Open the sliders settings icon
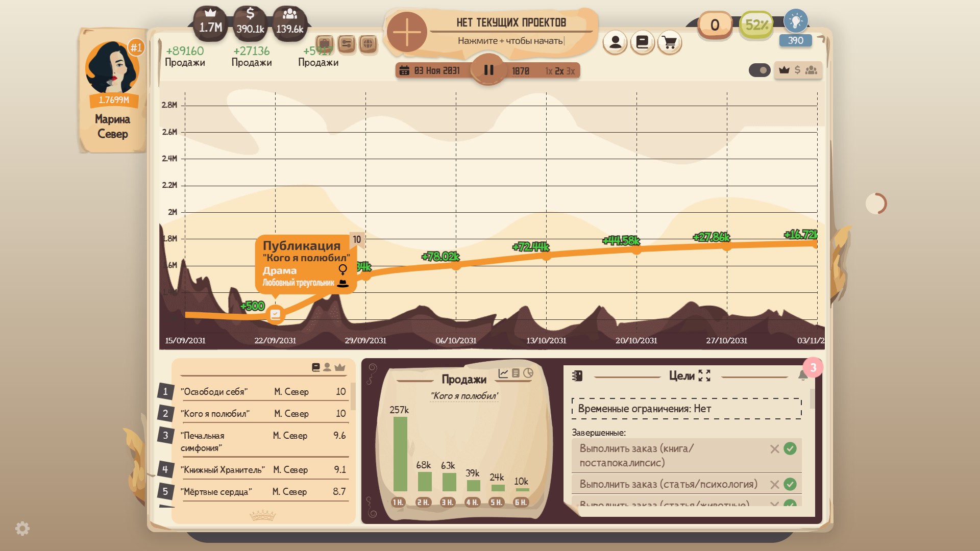 (x=347, y=44)
